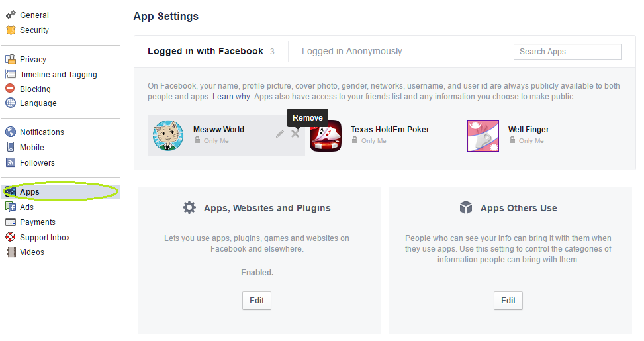The height and width of the screenshot is (341, 644).
Task: Click the Apps, Websites and Plugins heading
Action: click(x=267, y=208)
